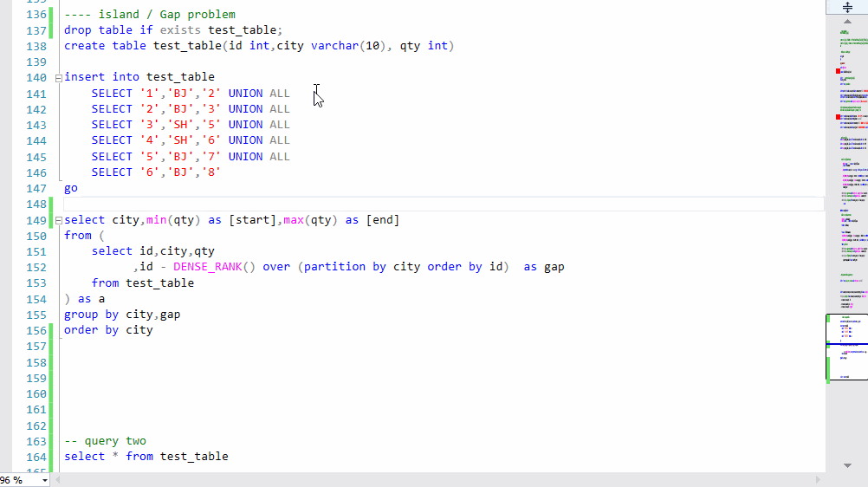Screen dimensions: 868x487
Task: Click 'drop table if exists test_table;' line
Action: pyautogui.click(x=173, y=30)
